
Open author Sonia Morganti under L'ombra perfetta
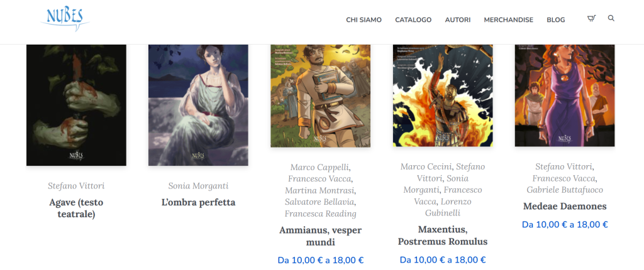pos(198,186)
